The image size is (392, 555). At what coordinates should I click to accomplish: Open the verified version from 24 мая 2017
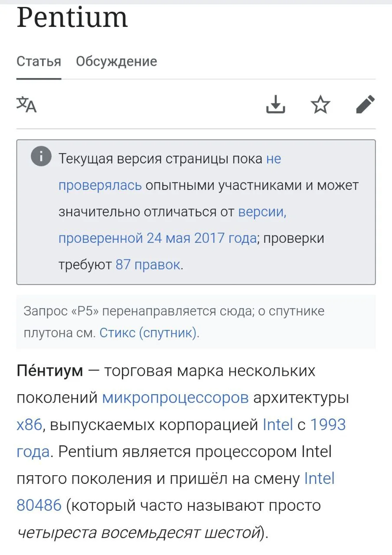pyautogui.click(x=156, y=238)
